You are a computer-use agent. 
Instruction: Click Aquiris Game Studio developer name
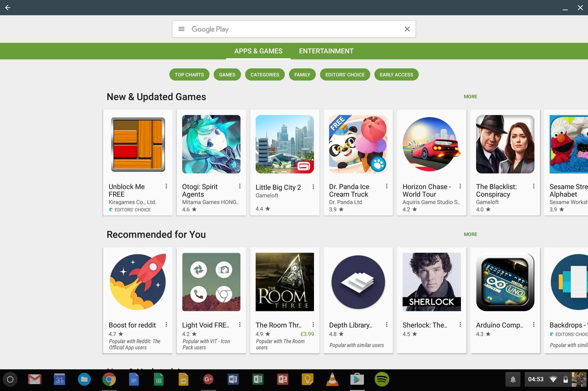[431, 202]
